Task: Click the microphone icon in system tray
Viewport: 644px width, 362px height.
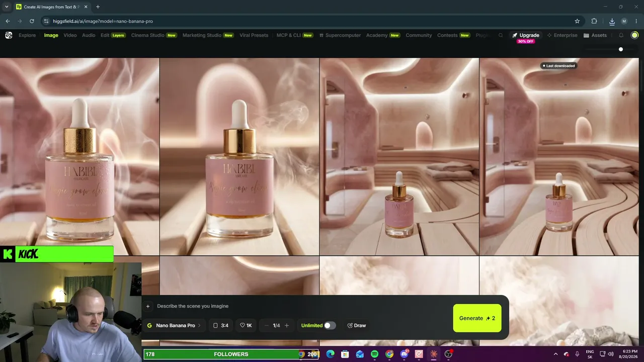Action: (x=577, y=354)
